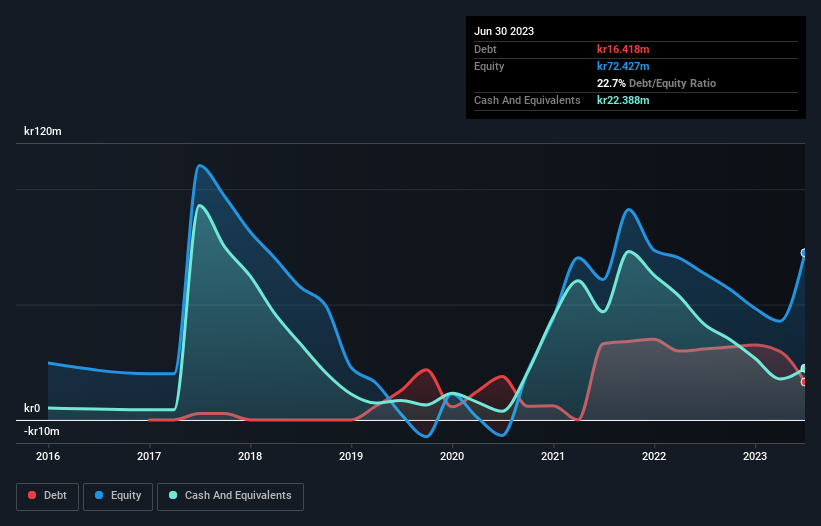Click the Equity endpoint marker at Jun 2023
821x526 pixels.
pos(804,253)
